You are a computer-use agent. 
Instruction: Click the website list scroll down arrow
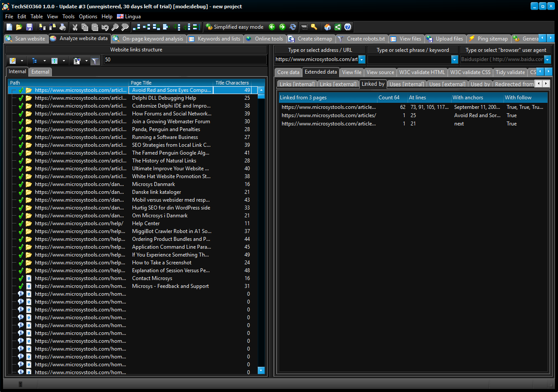(x=261, y=370)
